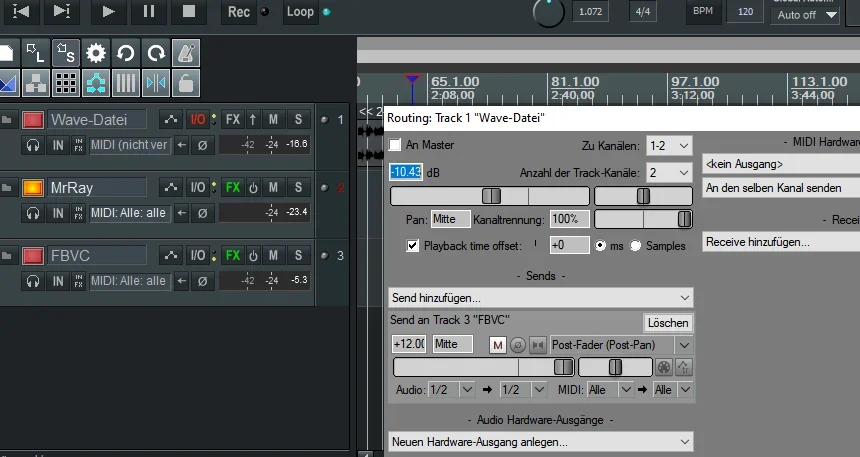Open I/O routing for FBVC track
This screenshot has width=860, height=457.
(197, 255)
